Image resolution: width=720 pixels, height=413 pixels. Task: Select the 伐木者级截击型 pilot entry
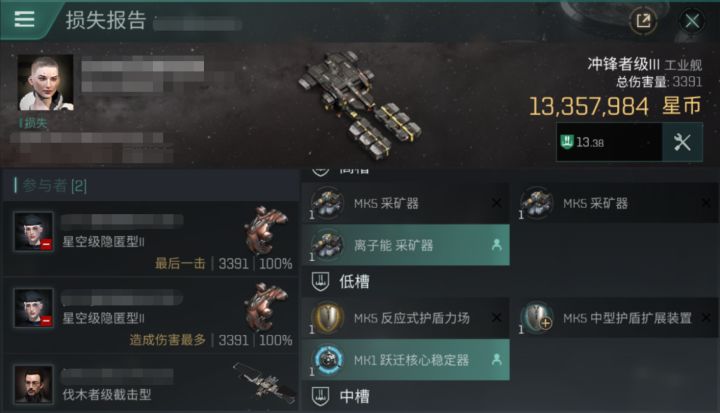[151, 384]
